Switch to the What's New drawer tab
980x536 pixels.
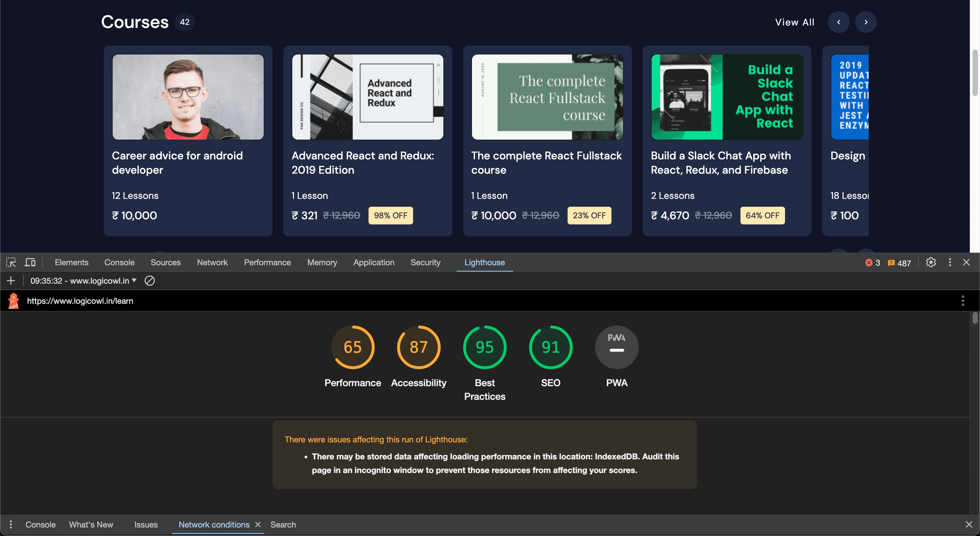91,524
